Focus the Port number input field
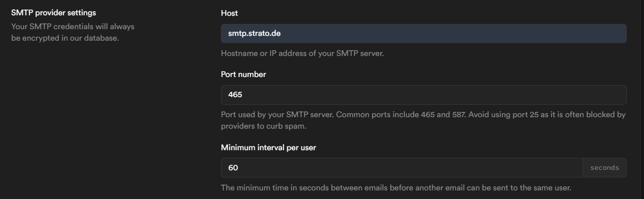Image resolution: width=644 pixels, height=199 pixels. (x=424, y=95)
